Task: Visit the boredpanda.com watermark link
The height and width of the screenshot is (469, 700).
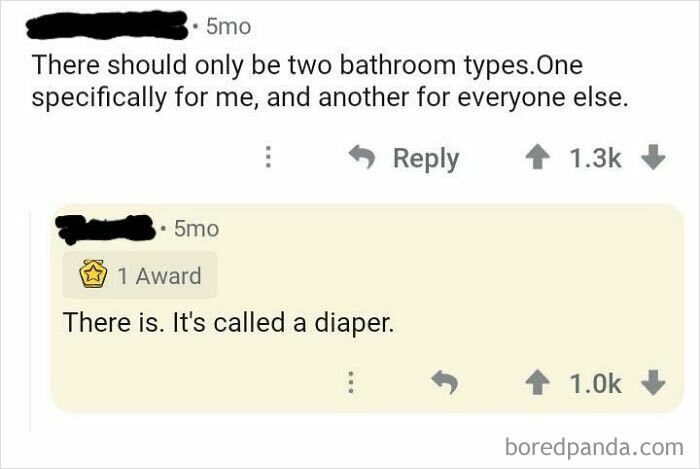Action: pyautogui.click(x=593, y=446)
